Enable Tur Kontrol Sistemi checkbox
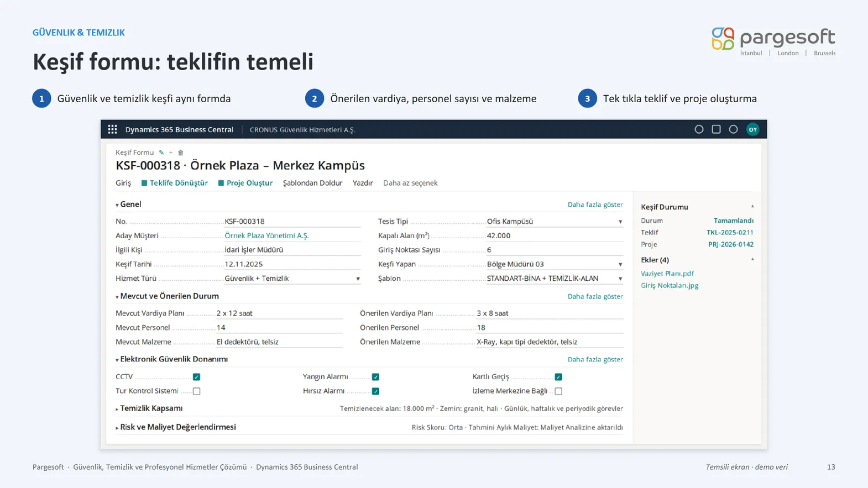The image size is (868, 488). point(196,391)
